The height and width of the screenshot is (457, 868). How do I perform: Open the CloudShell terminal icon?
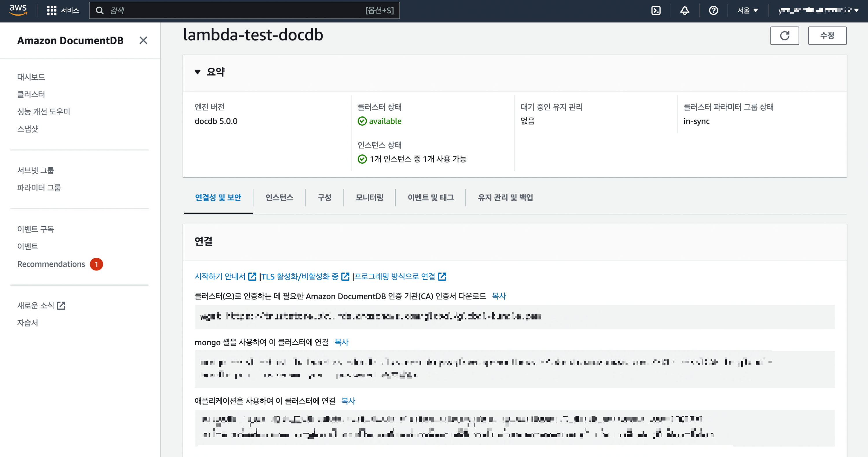click(x=656, y=10)
